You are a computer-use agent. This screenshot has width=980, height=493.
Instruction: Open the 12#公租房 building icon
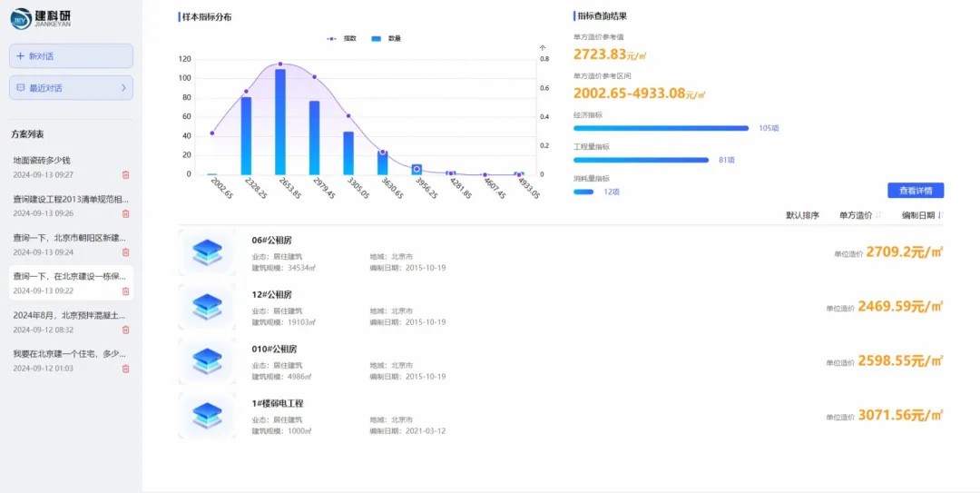pos(207,307)
